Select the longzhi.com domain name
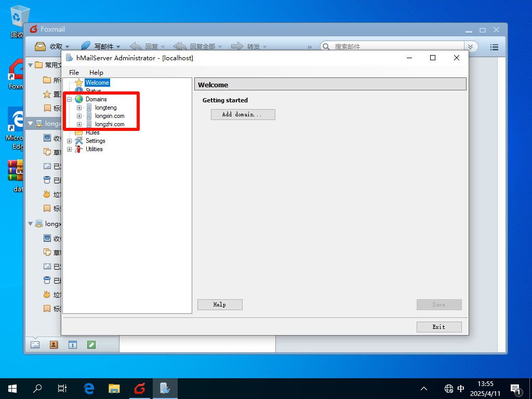Viewport: 532px width, 399px height. [x=110, y=124]
